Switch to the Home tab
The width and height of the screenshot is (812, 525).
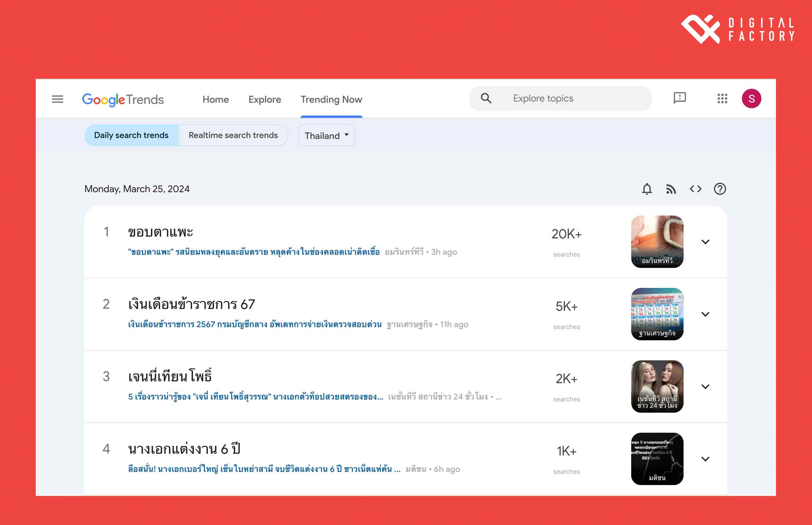pyautogui.click(x=216, y=99)
